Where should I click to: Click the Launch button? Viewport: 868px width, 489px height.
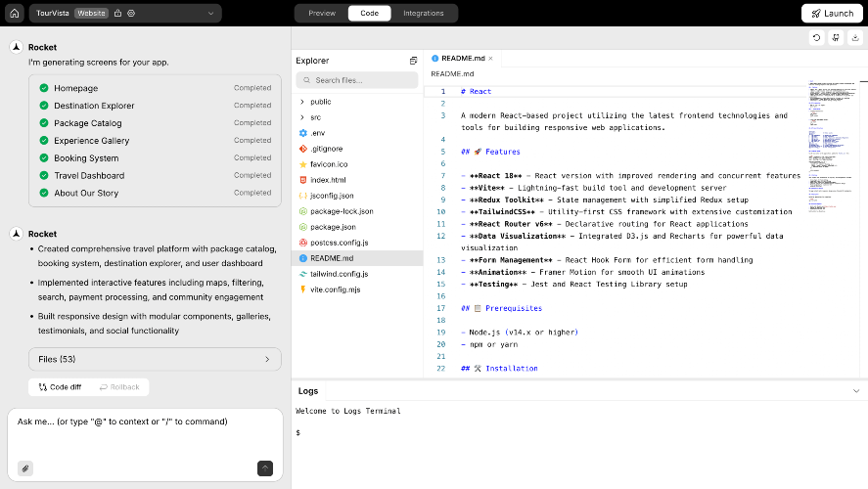(832, 14)
